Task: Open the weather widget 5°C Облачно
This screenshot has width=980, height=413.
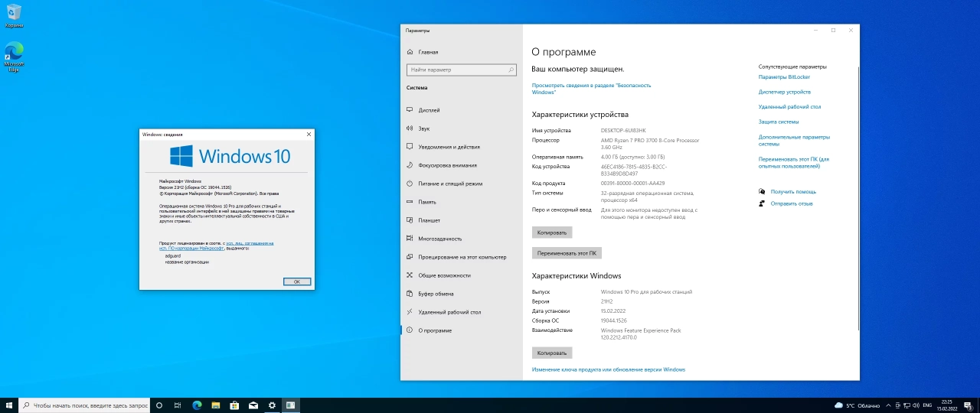Action: coord(857,405)
